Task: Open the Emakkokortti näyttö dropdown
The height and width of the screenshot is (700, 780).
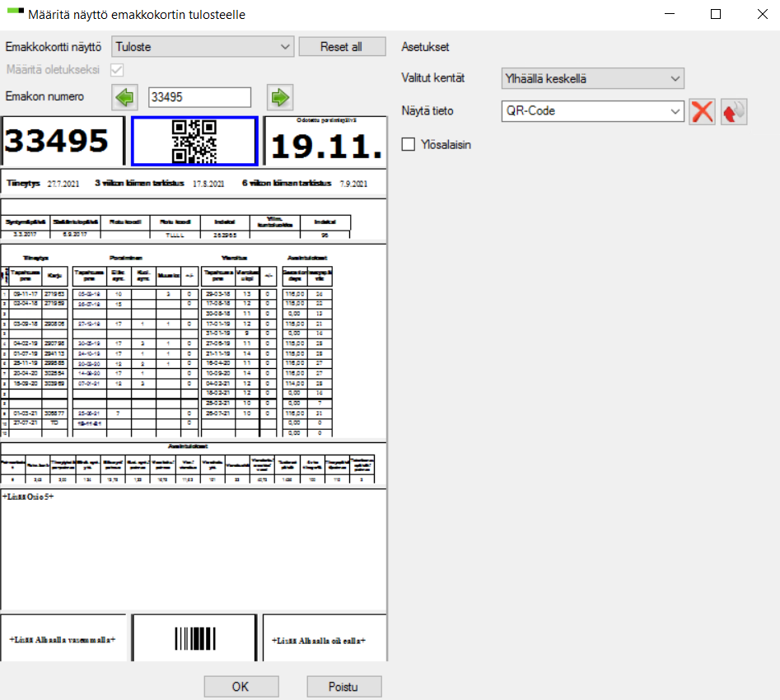Action: [203, 47]
